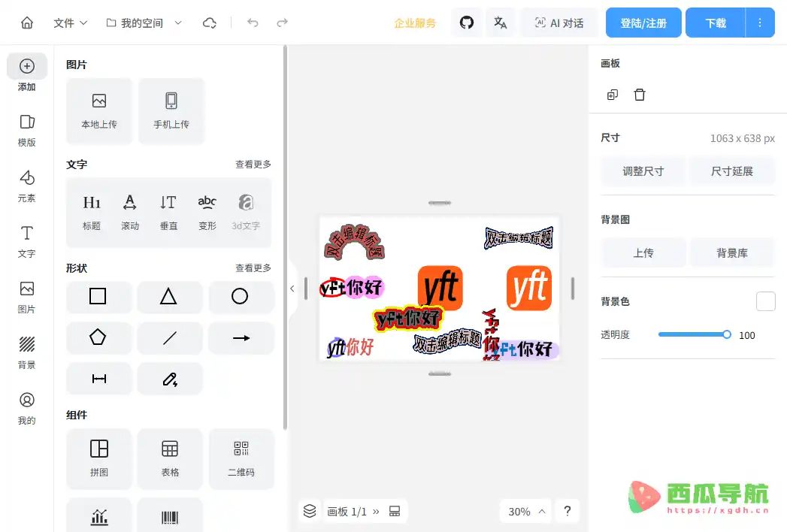This screenshot has height=532, width=787.
Task: Add a 拼图 collage component
Action: tap(99, 458)
